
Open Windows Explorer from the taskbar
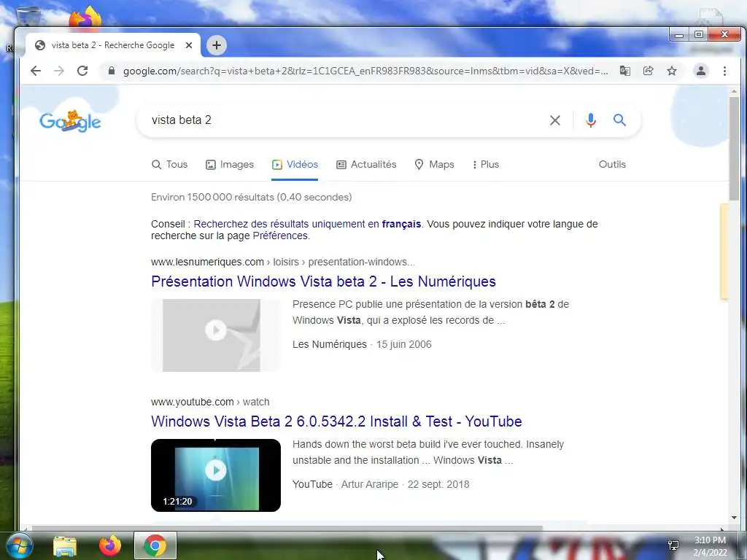(65, 546)
